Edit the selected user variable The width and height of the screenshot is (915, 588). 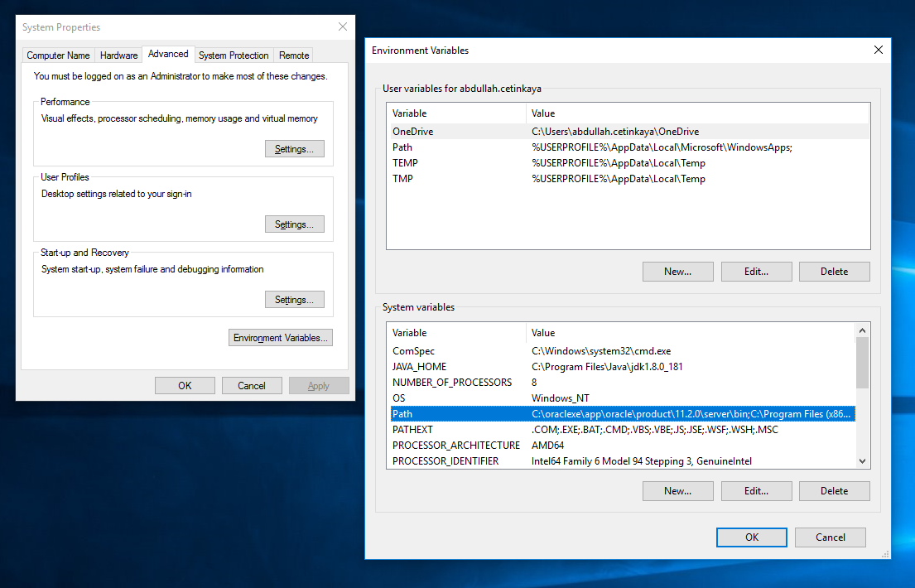pos(756,271)
